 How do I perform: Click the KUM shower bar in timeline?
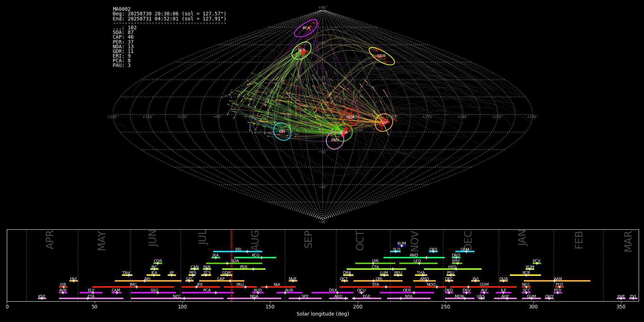pos(402,246)
